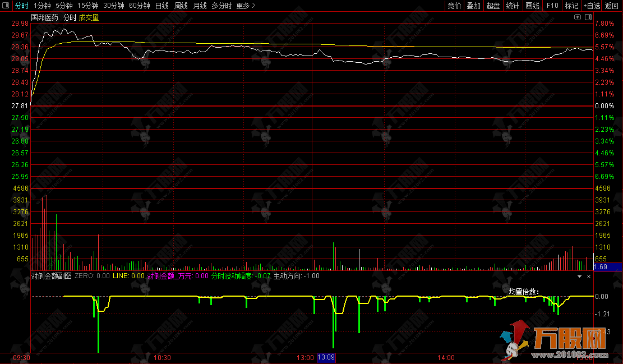Click the 叠加 overlay button
623x364 pixels.
[x=474, y=6]
